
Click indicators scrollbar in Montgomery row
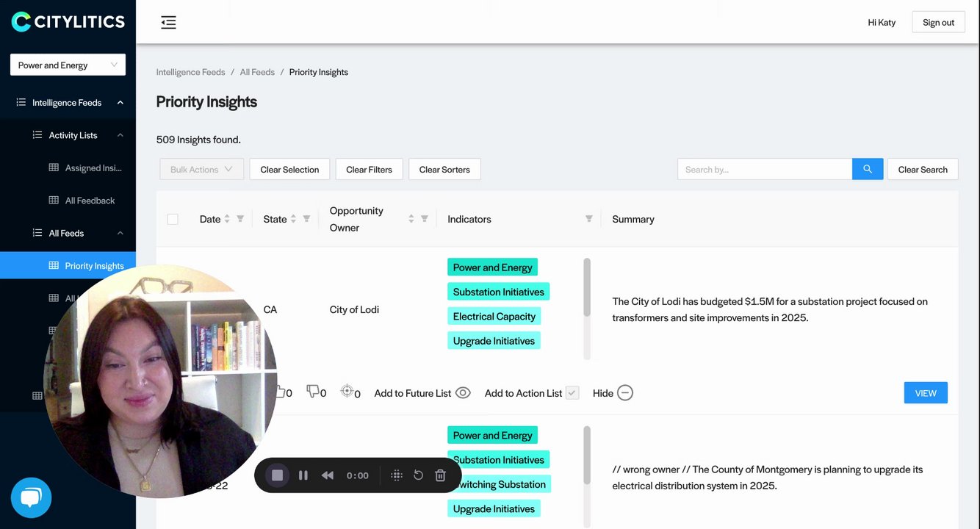pos(587,456)
